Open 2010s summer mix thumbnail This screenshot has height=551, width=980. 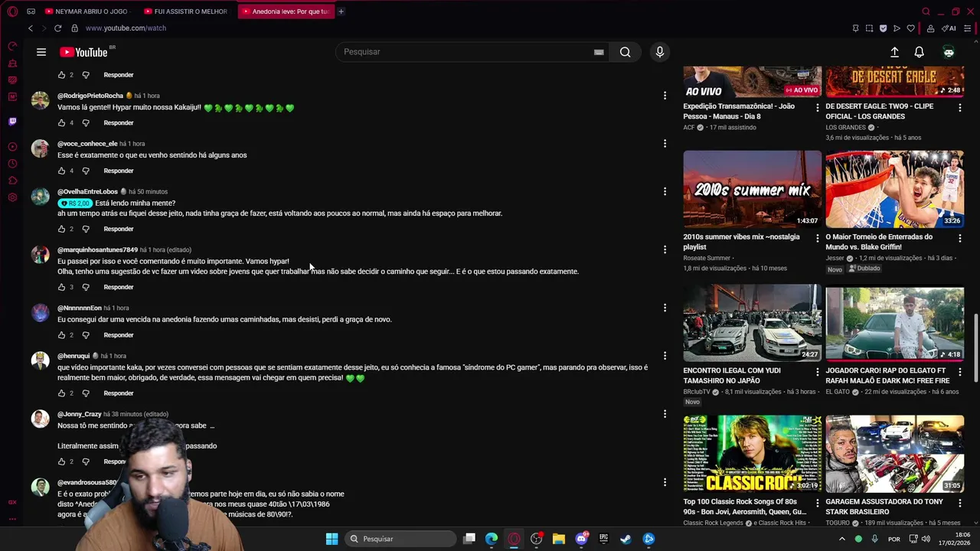752,189
